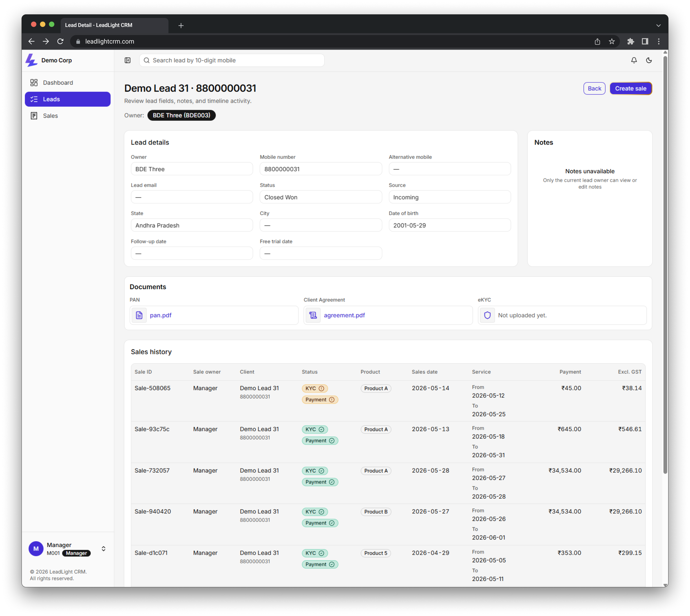Open the agreement.pdf link
Screen dimensions: 690x616
tap(344, 315)
